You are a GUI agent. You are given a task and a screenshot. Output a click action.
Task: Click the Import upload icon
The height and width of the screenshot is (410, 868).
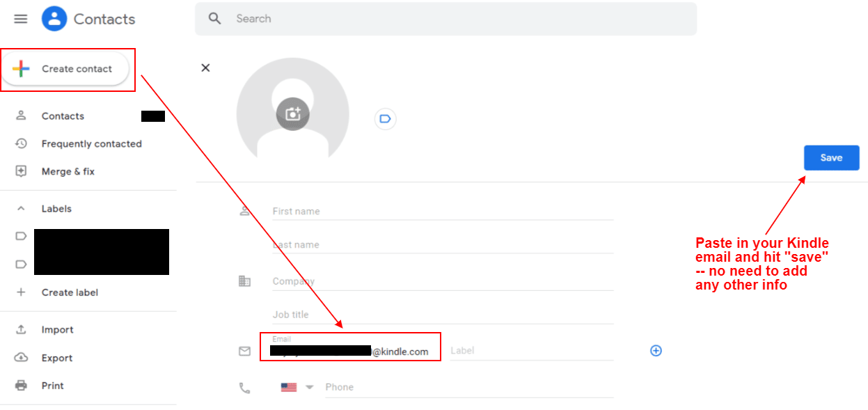(x=21, y=330)
